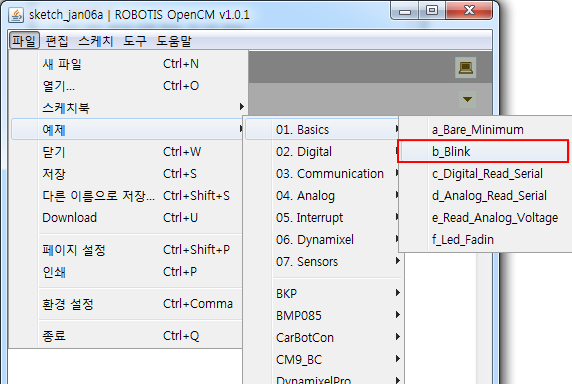Select 환경 설정 preferences entry
The image size is (572, 384).
(x=127, y=304)
